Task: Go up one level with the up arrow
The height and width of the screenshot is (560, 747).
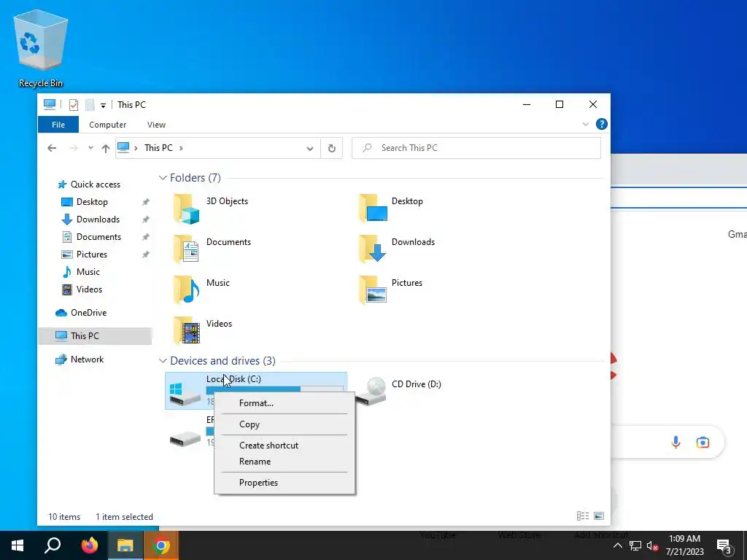Action: [106, 148]
